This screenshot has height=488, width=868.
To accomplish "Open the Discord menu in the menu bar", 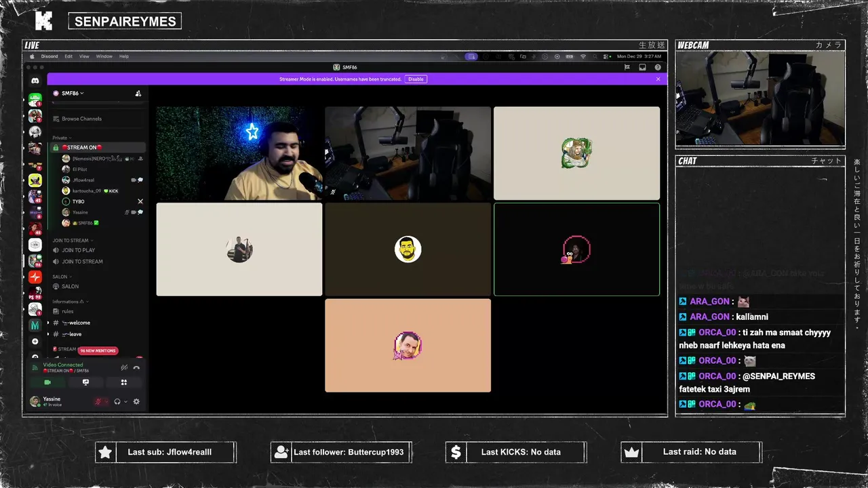I will click(50, 56).
